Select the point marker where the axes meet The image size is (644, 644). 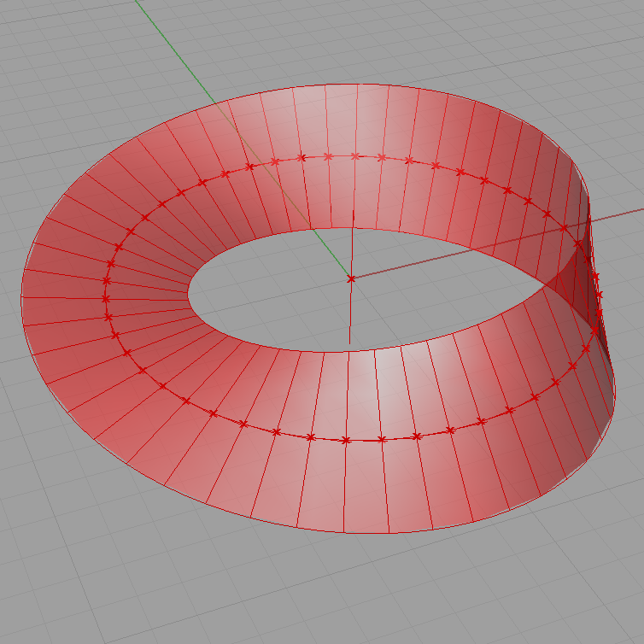(351, 279)
